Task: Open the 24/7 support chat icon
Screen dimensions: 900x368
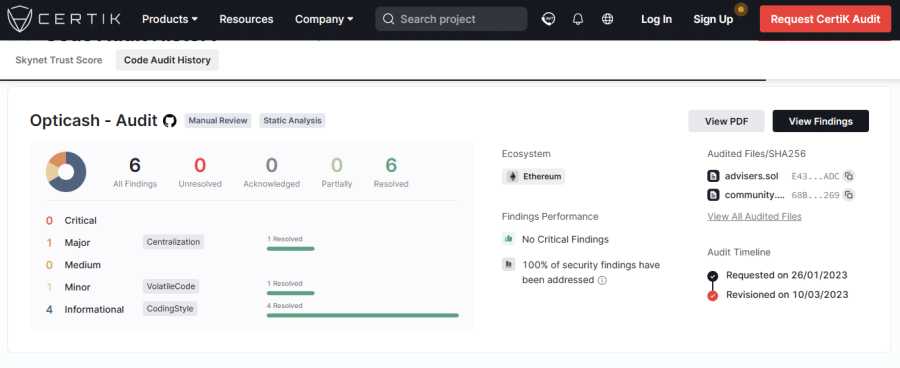Action: (548, 19)
